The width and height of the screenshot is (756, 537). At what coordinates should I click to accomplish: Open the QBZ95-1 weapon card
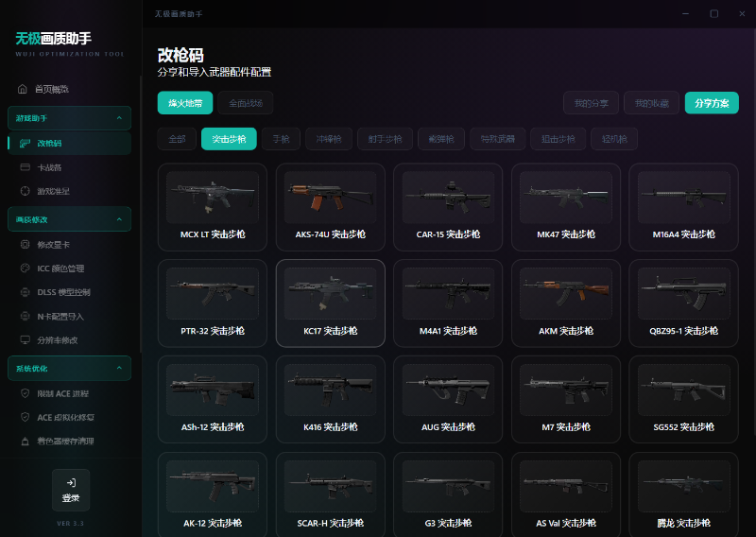[683, 303]
